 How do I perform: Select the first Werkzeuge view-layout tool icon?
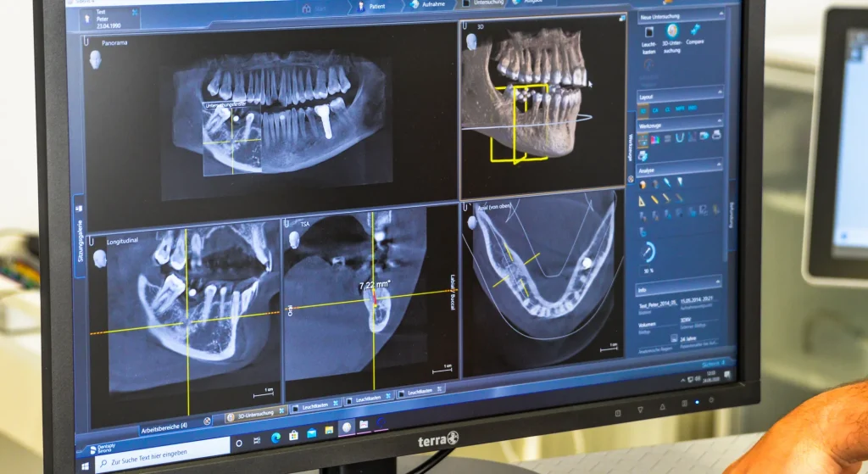pyautogui.click(x=643, y=140)
